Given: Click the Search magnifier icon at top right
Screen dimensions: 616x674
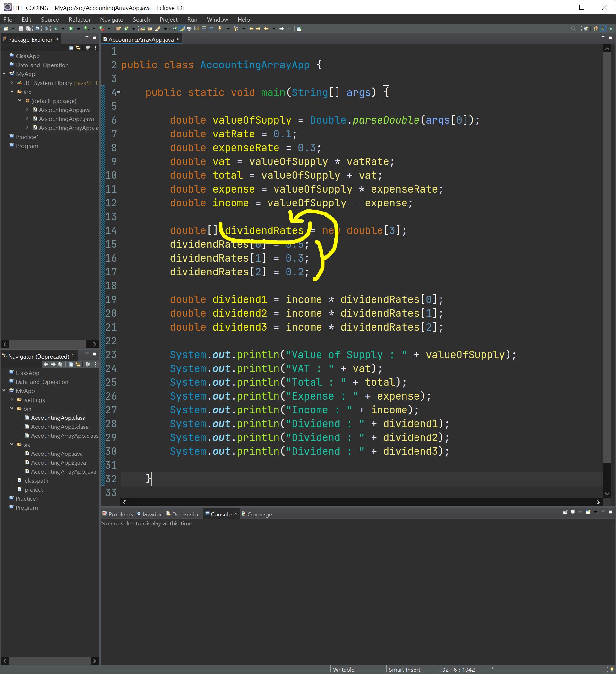Looking at the screenshot, I should (573, 29).
